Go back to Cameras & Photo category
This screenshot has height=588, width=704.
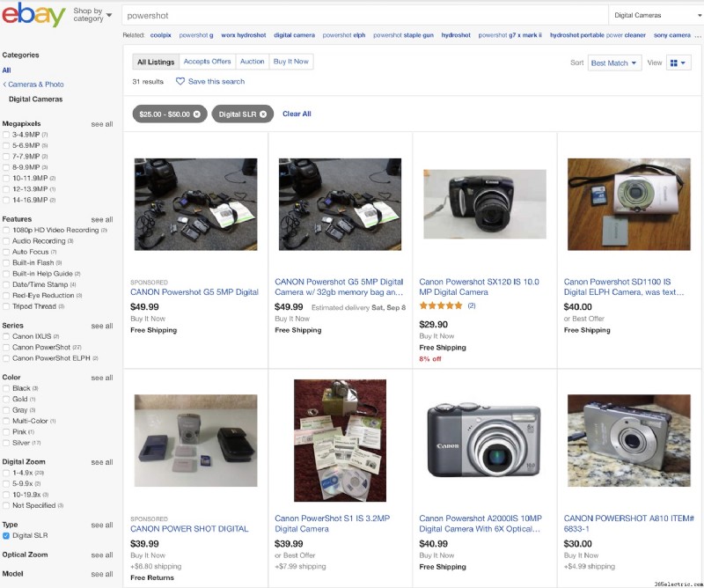click(x=33, y=85)
